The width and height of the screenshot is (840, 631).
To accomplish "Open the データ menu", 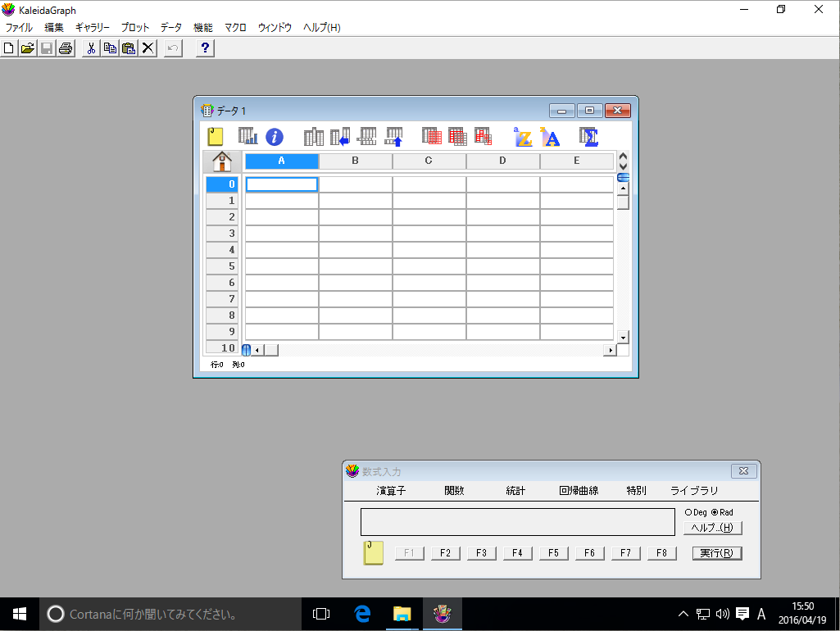I will point(171,27).
